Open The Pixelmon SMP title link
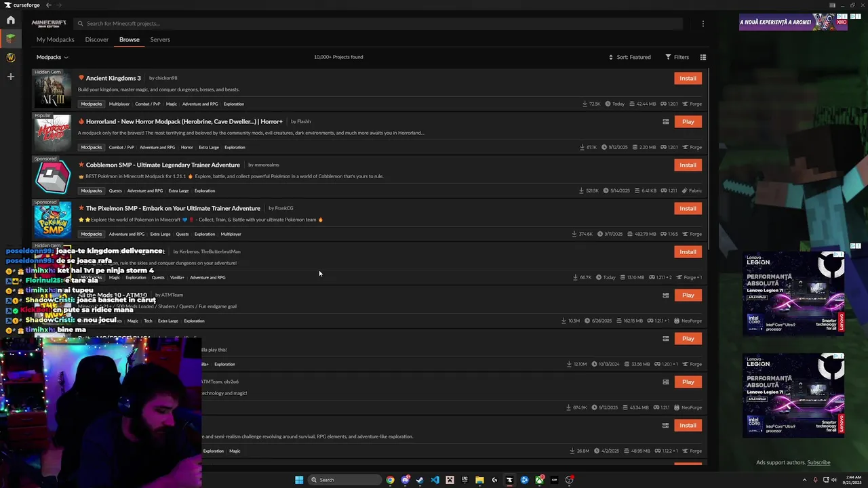 (173, 208)
